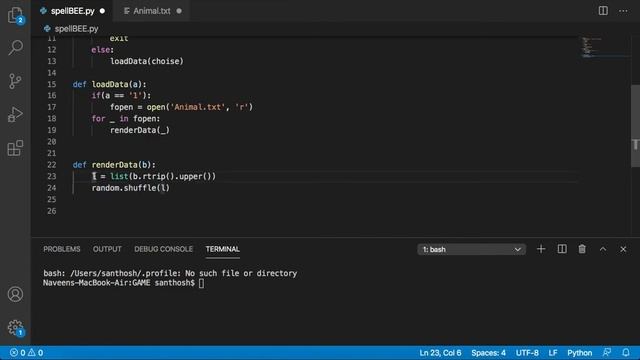640x360 pixels.
Task: Switch to the Animal.txt tab
Action: click(x=152, y=11)
